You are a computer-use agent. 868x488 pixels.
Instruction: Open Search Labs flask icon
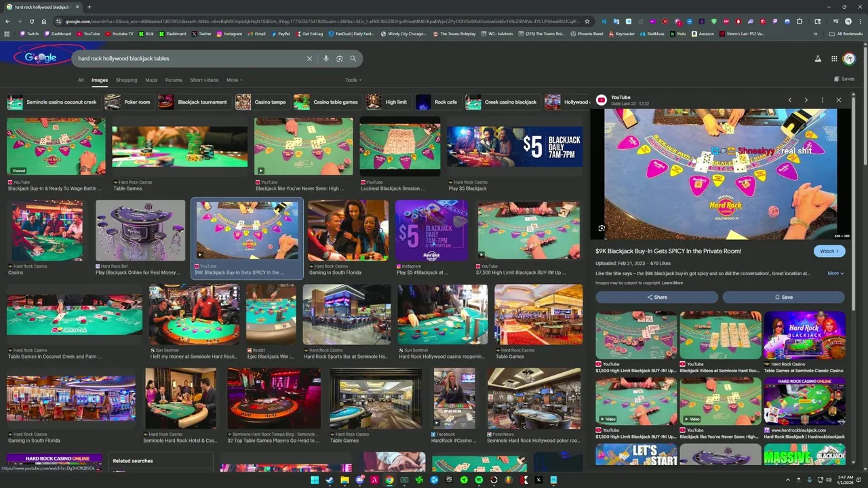pyautogui.click(x=818, y=59)
